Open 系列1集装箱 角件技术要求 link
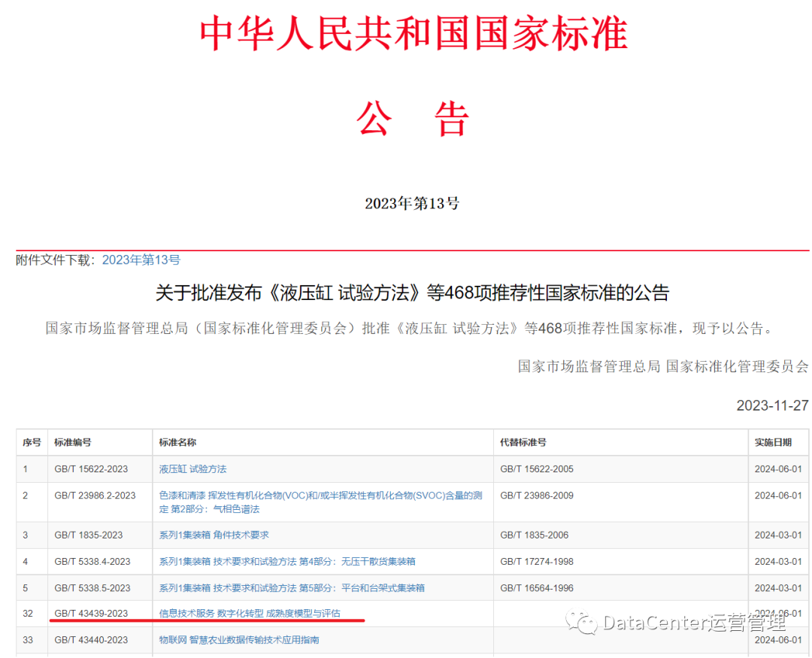Screen dimensions: 812x658 pyautogui.click(x=214, y=535)
